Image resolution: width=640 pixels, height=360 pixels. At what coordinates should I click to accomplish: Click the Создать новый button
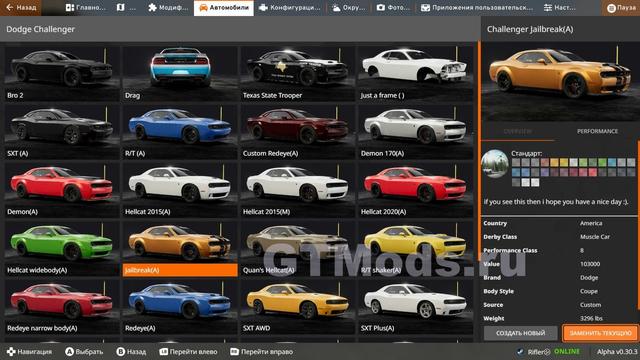point(520,333)
